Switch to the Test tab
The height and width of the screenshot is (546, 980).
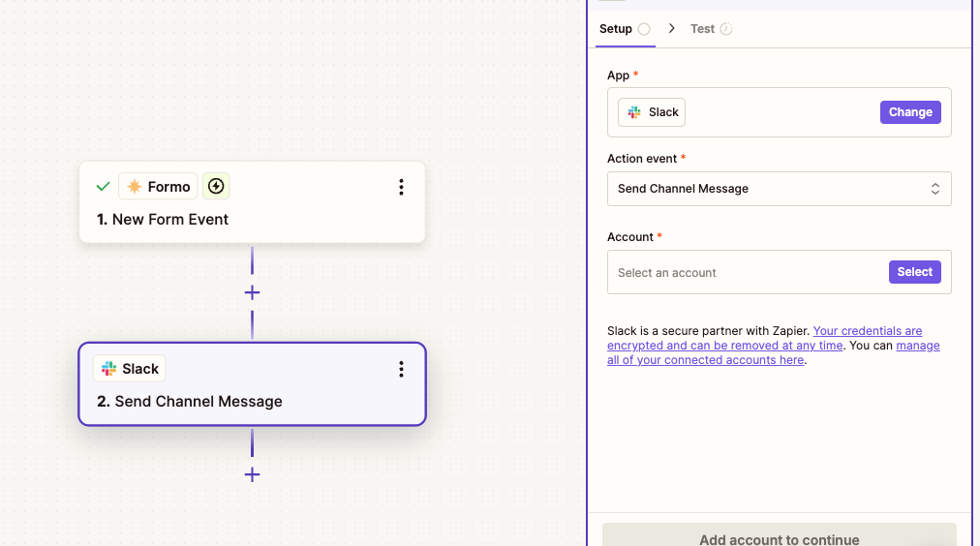pos(711,29)
